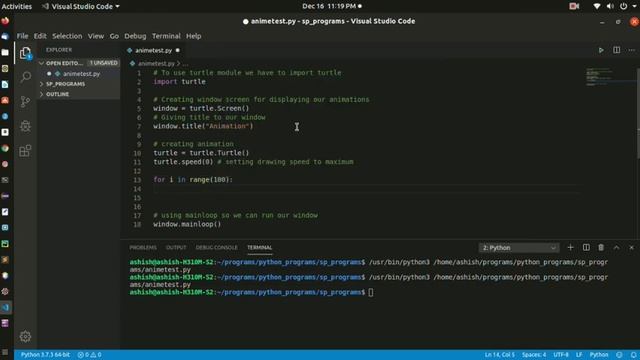Open the volume control in system tray
This screenshot has width=640, height=360.
(x=610, y=6)
